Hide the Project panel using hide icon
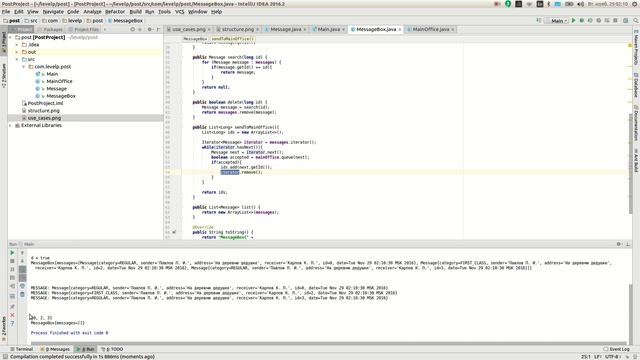This screenshot has width=640, height=360. click(x=158, y=29)
